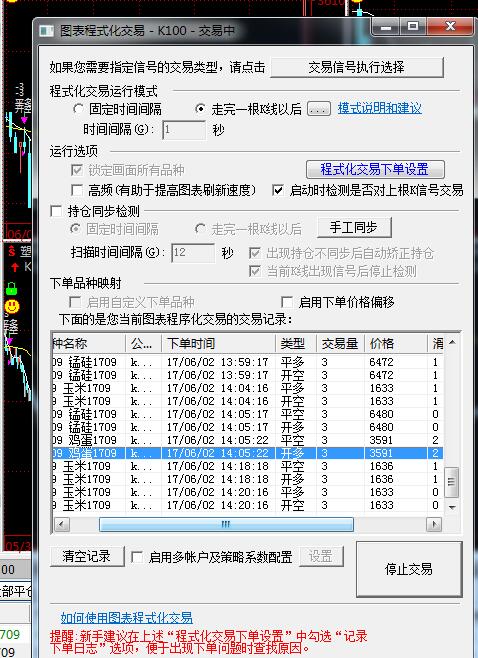Select the row at 14:05:17 with type 平空
478x658 pixels.
click(248, 414)
